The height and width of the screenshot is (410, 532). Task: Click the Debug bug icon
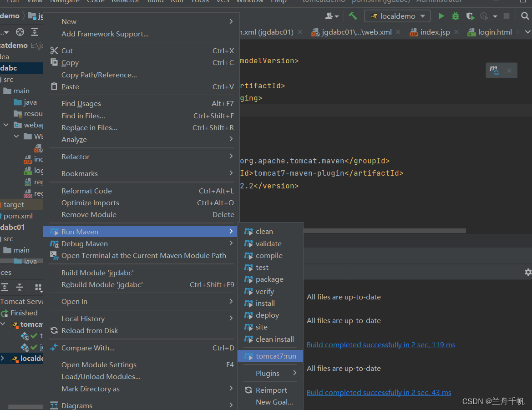pos(455,16)
